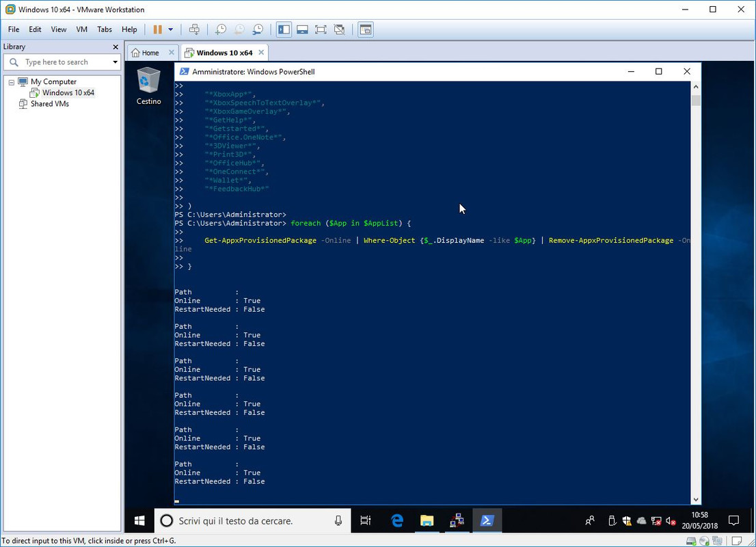The image size is (756, 547).
Task: Collapse the My Computer tree node
Action: tap(12, 82)
